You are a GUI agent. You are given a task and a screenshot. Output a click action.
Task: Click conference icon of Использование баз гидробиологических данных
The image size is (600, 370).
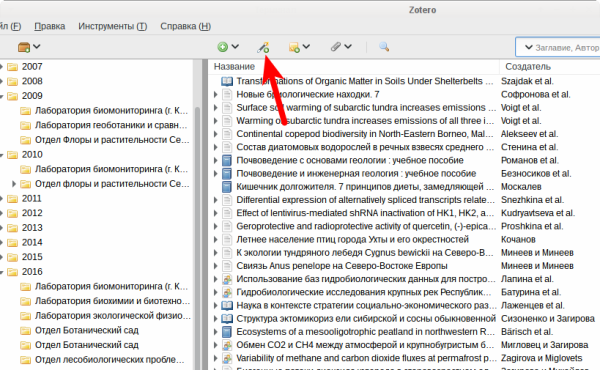point(227,279)
